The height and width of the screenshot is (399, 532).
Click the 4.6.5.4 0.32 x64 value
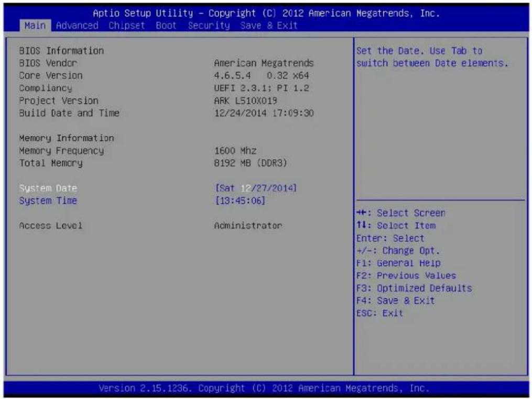click(262, 75)
